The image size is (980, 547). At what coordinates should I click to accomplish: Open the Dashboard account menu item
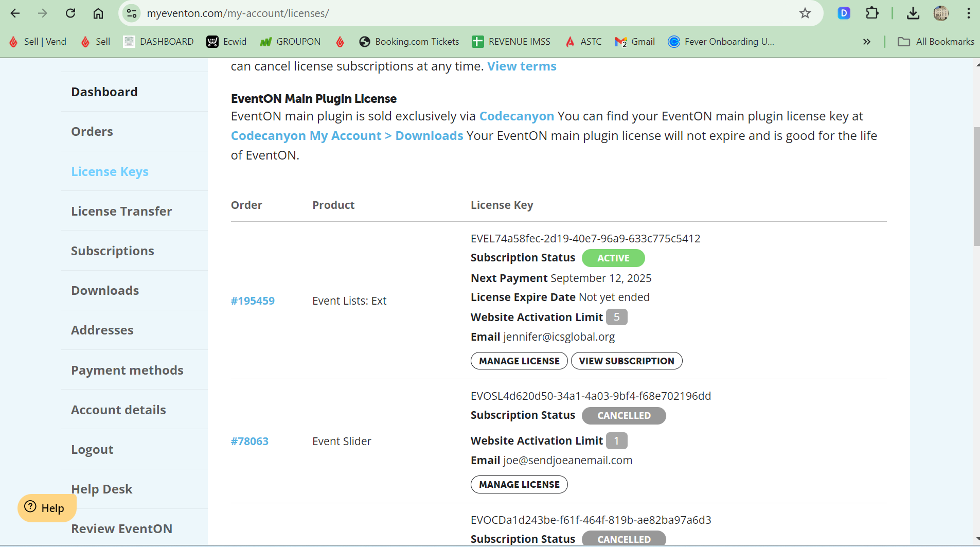[x=104, y=92]
